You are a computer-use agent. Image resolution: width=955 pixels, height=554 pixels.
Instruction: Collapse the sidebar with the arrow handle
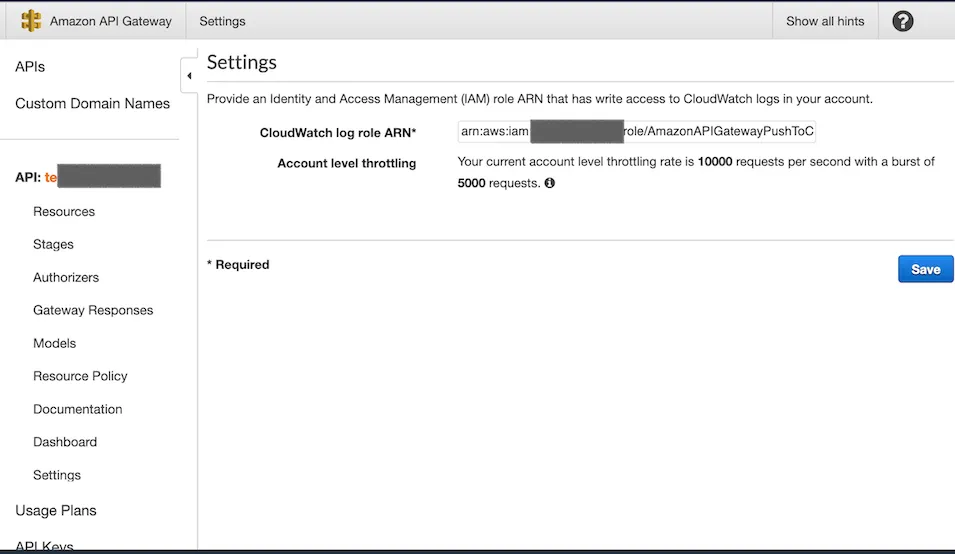tap(189, 75)
